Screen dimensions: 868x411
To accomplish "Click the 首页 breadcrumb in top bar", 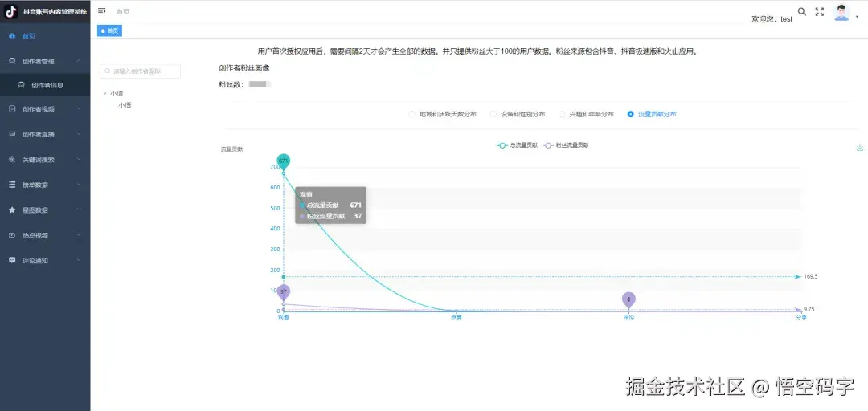I will point(123,11).
